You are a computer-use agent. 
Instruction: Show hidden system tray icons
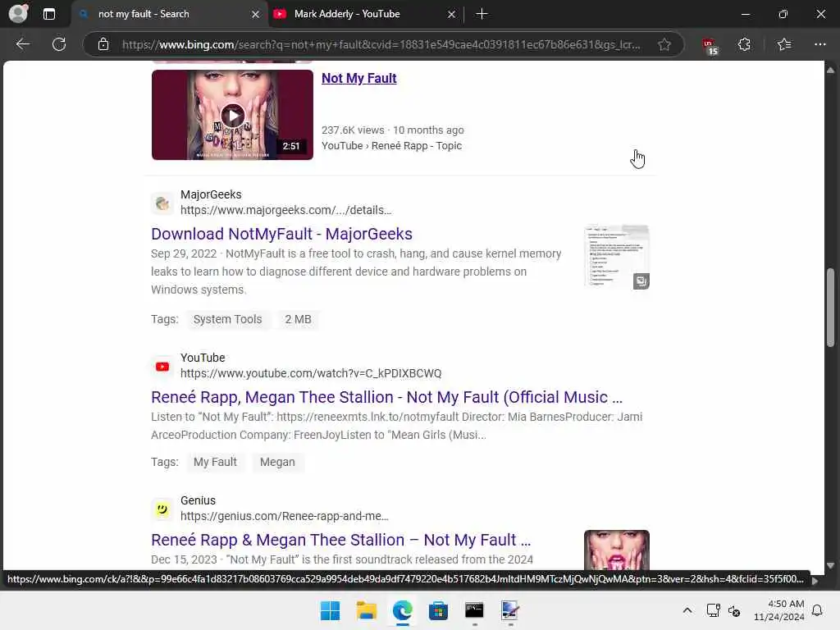coord(687,610)
